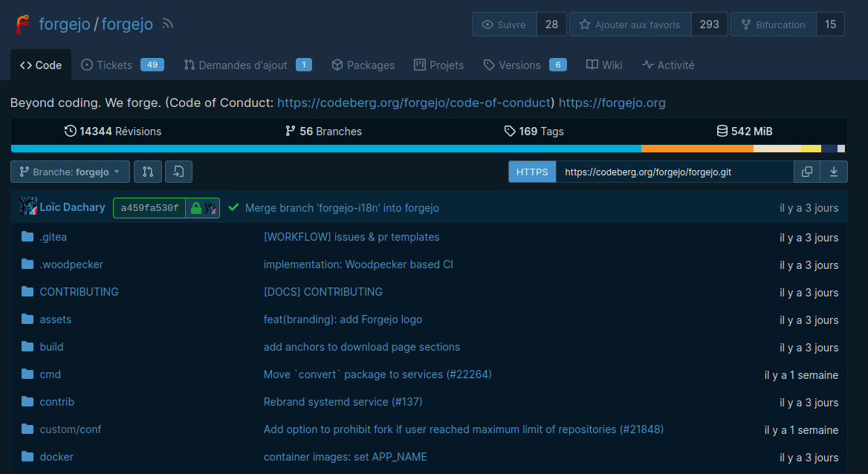Image resolution: width=868 pixels, height=474 pixels.
Task: Toggle Suivre to watch the repository
Action: point(504,25)
